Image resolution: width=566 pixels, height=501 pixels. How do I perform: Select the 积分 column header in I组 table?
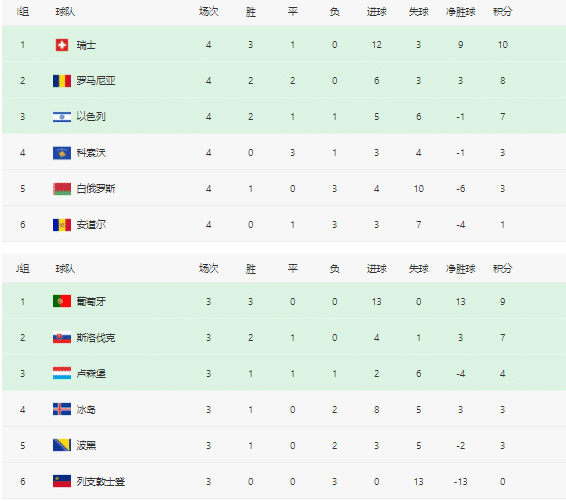pyautogui.click(x=502, y=12)
